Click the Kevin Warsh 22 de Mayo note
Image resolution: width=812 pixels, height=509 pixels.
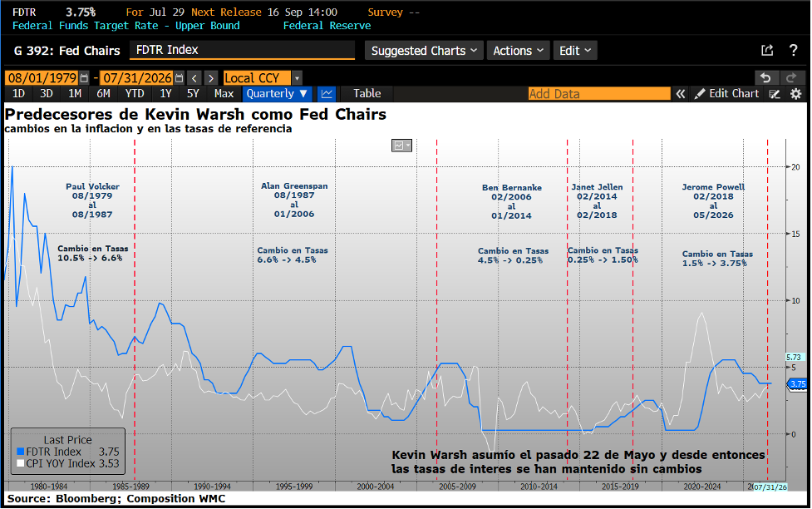point(578,462)
